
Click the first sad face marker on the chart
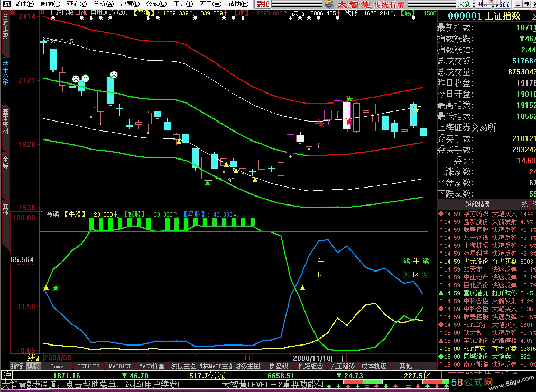click(x=76, y=79)
